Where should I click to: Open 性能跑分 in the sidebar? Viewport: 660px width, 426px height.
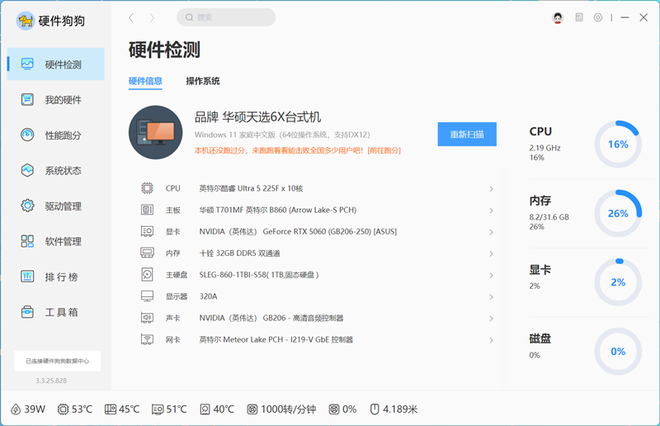click(x=62, y=135)
